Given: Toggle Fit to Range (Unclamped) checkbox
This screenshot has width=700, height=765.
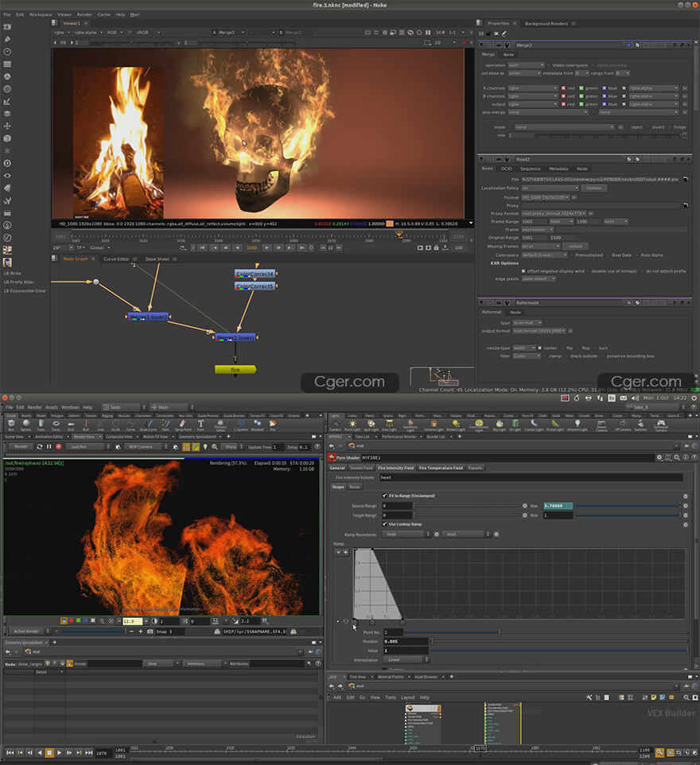Looking at the screenshot, I should click(x=385, y=495).
